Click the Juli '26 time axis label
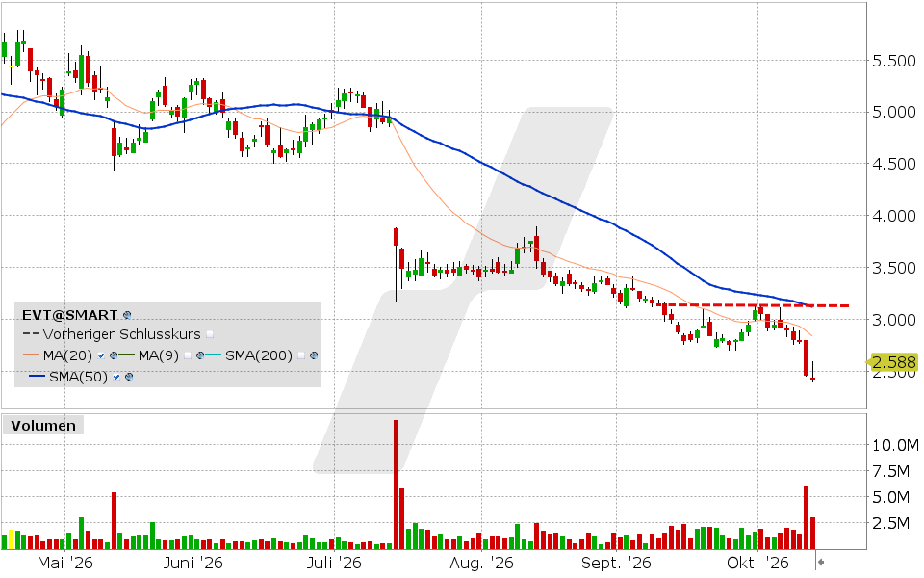Image resolution: width=924 pixels, height=578 pixels. pos(334,563)
